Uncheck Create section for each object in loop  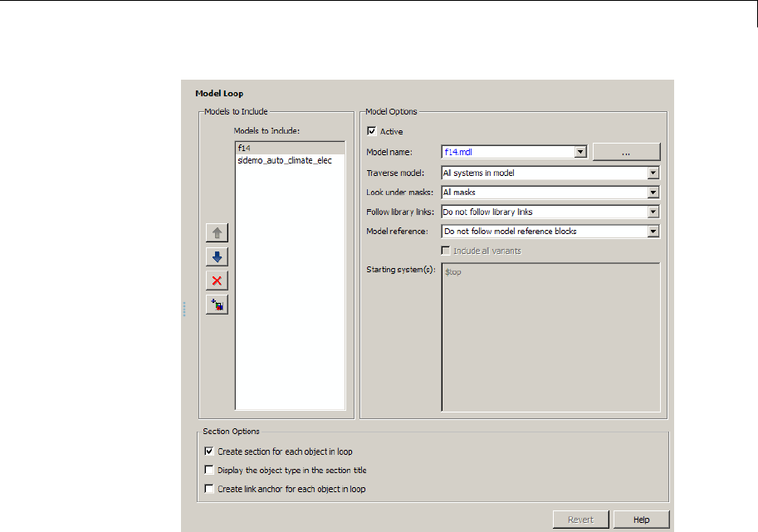pos(209,451)
